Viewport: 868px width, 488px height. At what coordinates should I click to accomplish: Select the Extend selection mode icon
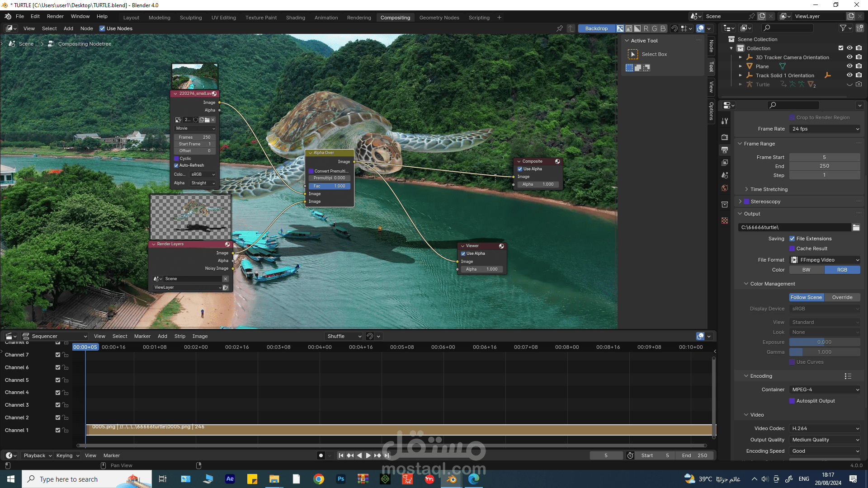638,68
